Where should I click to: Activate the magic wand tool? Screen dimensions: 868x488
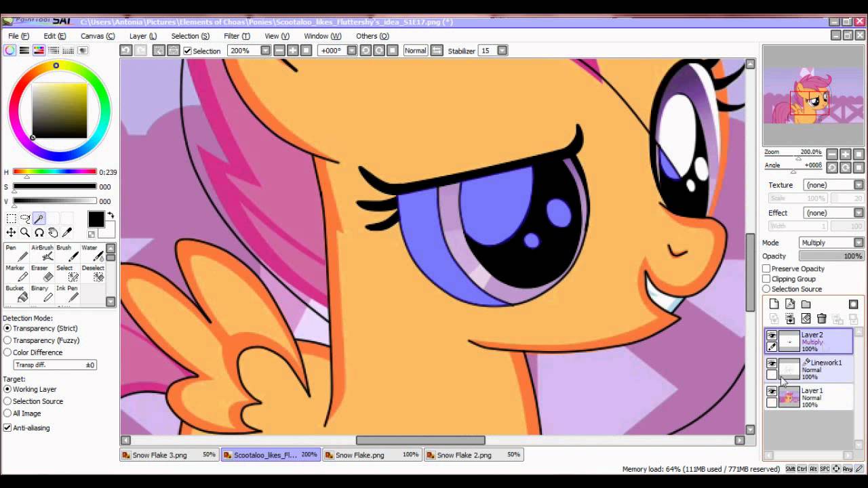(39, 218)
